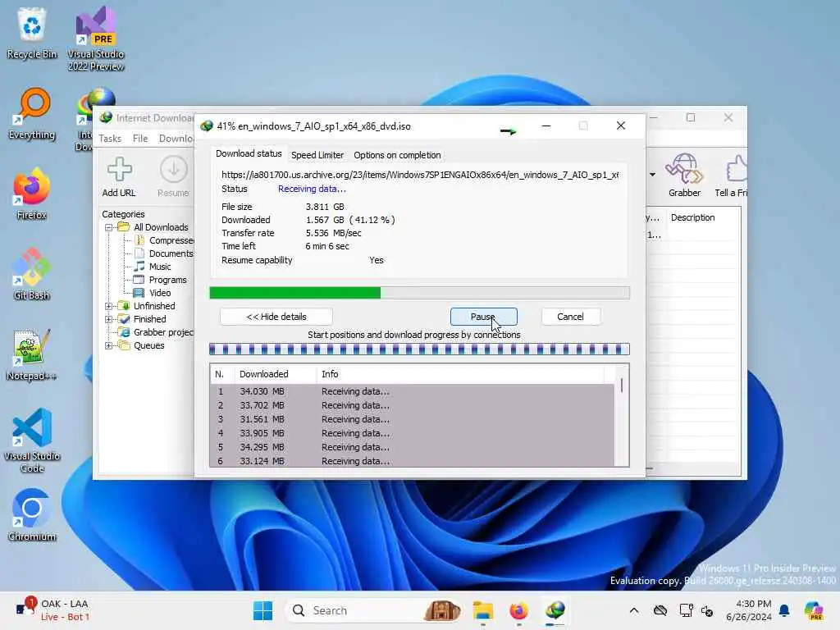Click the green download progress bar
Screen dimensions: 840x630
point(419,293)
